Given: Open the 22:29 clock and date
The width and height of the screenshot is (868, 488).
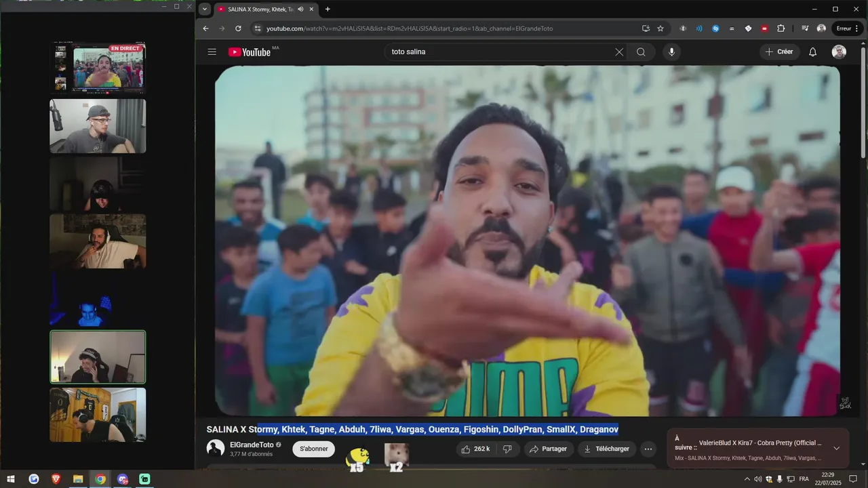Looking at the screenshot, I should 827,479.
